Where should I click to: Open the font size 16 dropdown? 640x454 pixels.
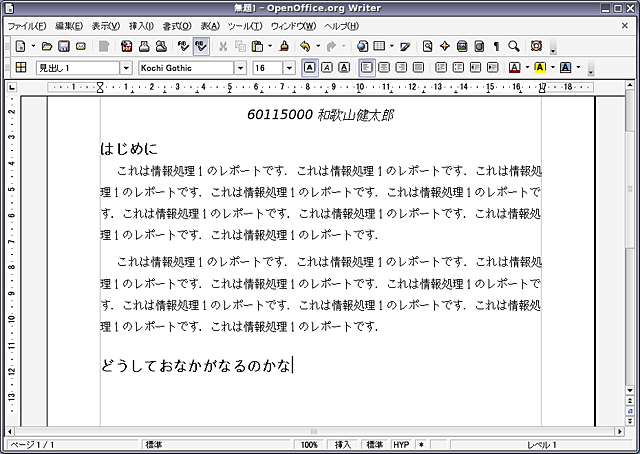point(289,68)
